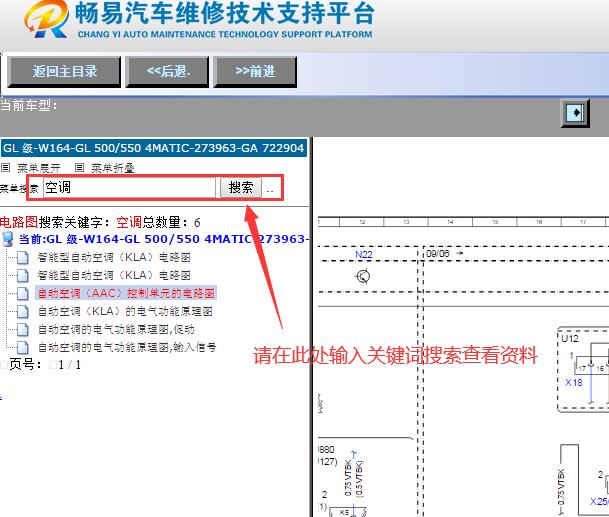Click 电路图 in the search results heading
Screen dimensions: 609x517
(19, 222)
